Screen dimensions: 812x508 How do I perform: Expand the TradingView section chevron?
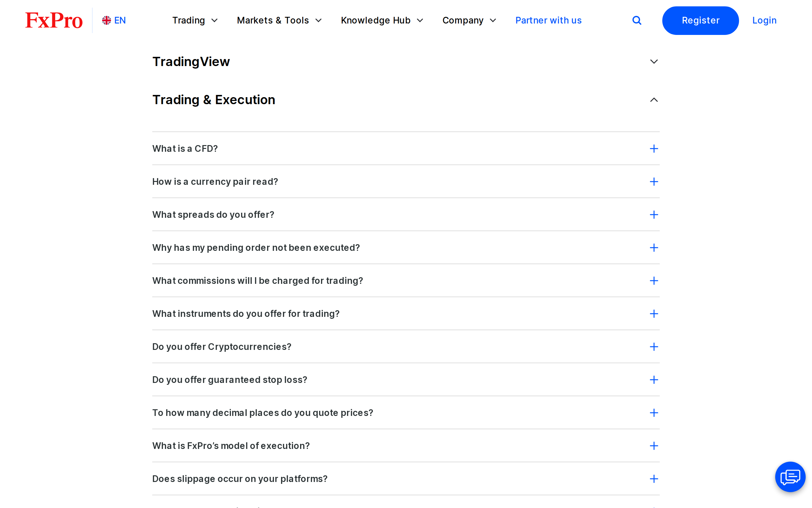tap(654, 62)
